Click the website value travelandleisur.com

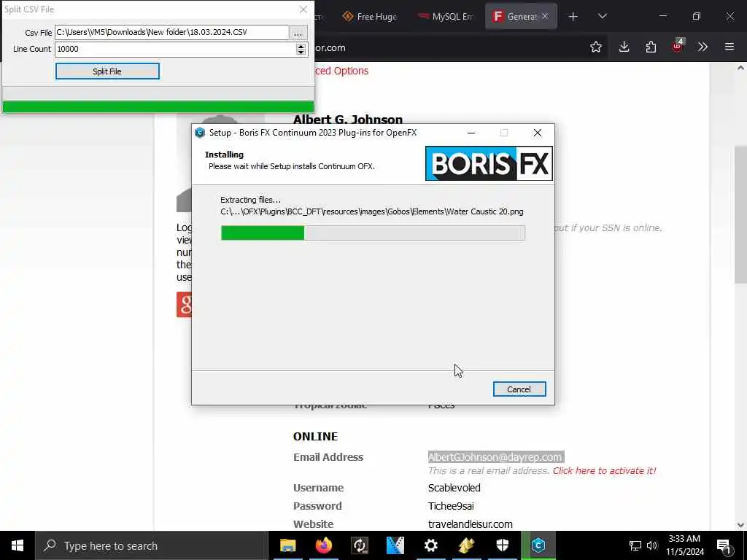[x=471, y=524]
